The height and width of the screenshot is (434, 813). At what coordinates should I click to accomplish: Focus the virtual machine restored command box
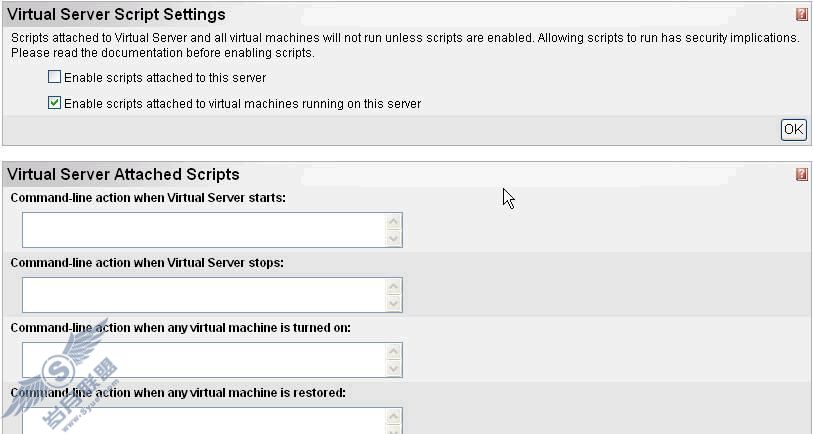(x=212, y=421)
